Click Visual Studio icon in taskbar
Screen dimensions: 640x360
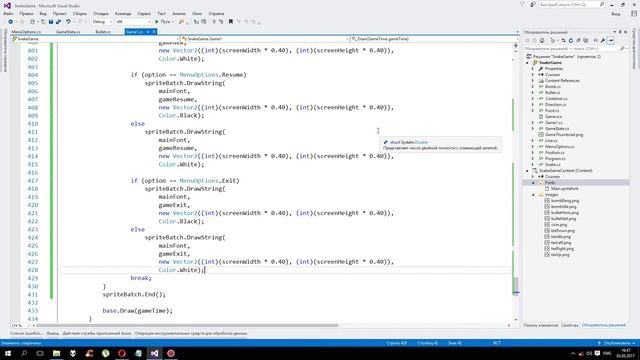[154, 353]
